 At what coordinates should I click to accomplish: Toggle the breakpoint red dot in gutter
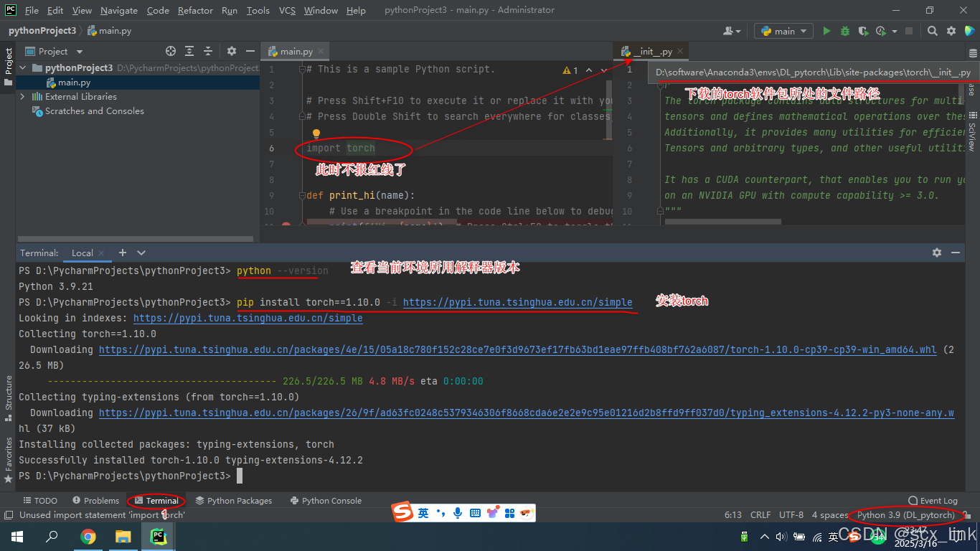[286, 225]
